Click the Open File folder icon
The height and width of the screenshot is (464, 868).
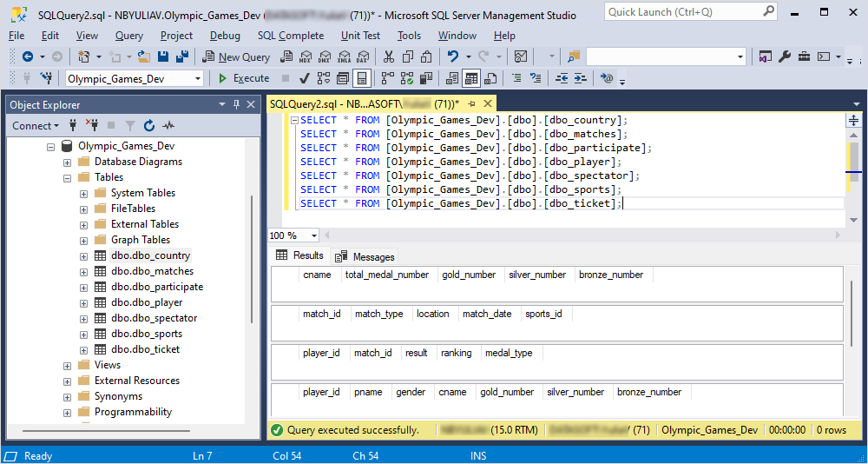pos(144,56)
